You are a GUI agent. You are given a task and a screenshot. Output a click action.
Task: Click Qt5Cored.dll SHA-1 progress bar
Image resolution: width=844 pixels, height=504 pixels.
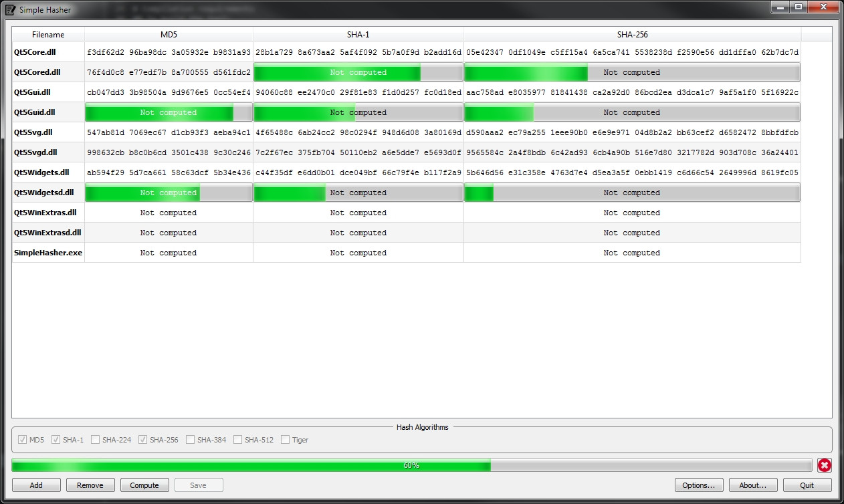tap(358, 72)
